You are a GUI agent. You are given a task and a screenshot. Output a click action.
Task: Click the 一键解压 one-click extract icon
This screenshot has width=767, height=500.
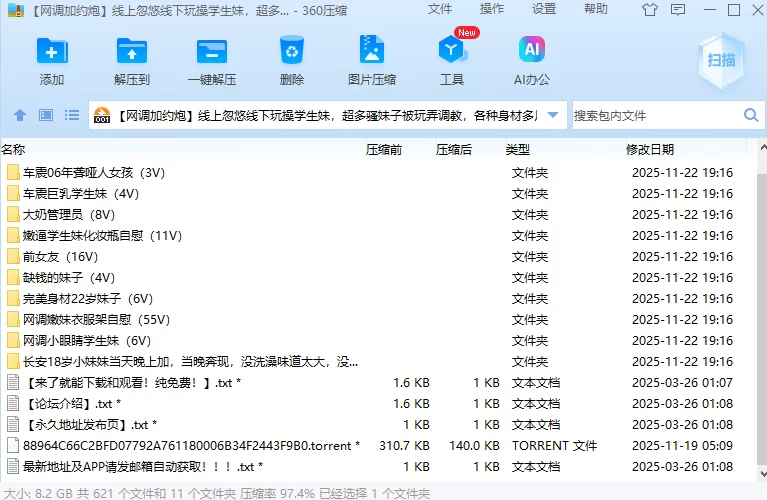point(212,60)
